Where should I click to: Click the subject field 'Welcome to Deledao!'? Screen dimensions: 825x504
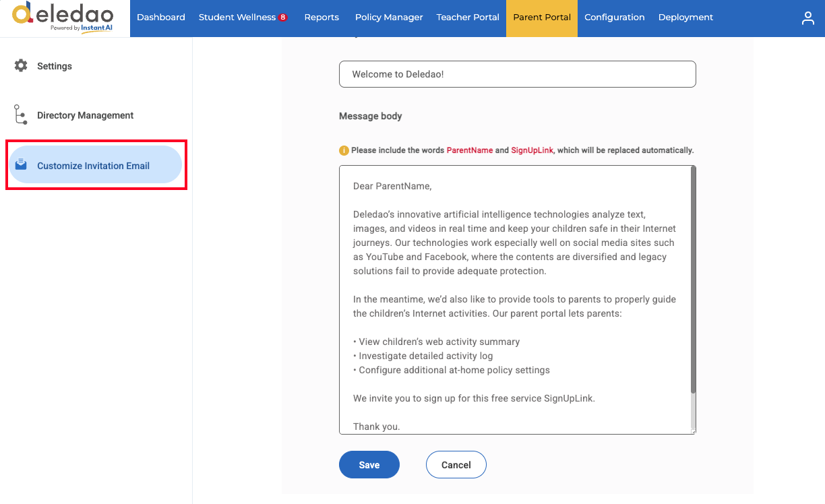tap(518, 74)
